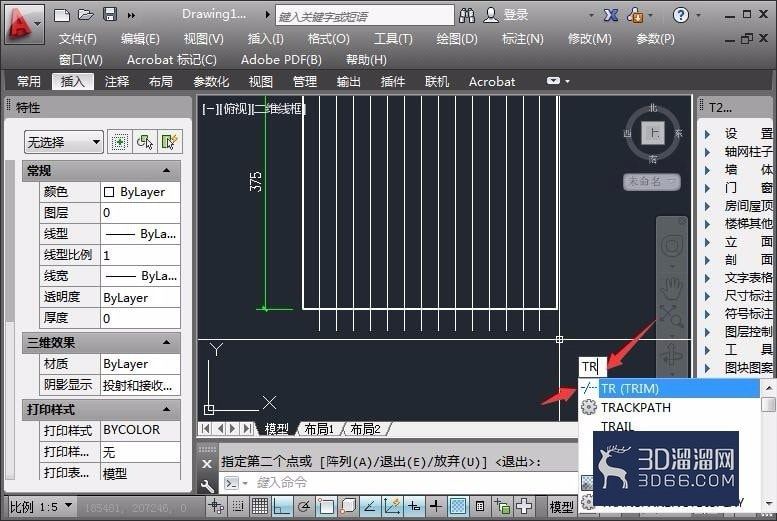Open the 修改(M) menu
777x521 pixels.
(589, 39)
